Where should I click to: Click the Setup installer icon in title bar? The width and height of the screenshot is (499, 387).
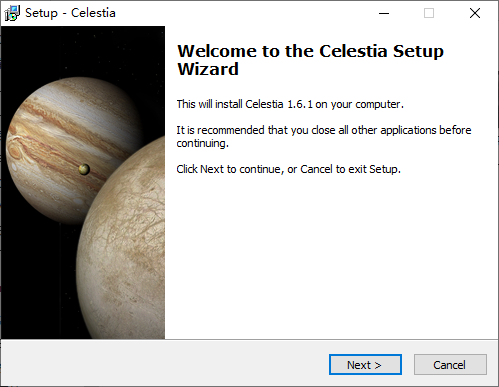pyautogui.click(x=12, y=13)
